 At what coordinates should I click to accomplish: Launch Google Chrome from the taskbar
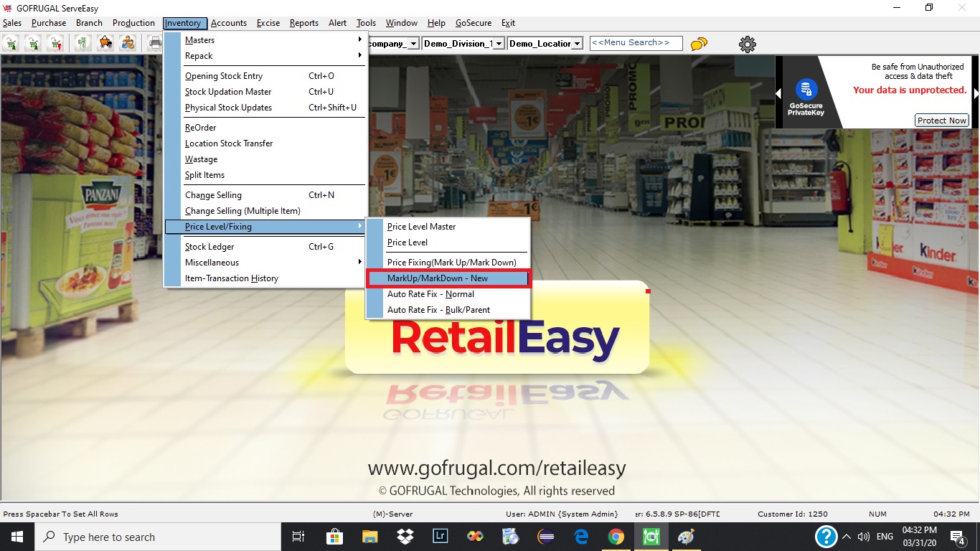[x=616, y=537]
